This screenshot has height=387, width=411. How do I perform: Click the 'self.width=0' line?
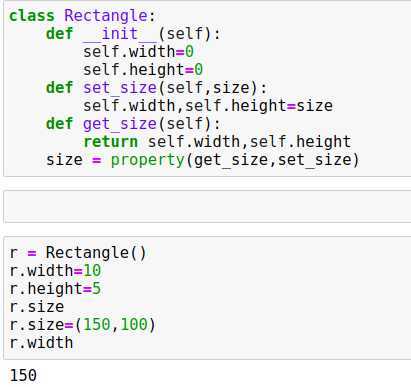coord(138,52)
